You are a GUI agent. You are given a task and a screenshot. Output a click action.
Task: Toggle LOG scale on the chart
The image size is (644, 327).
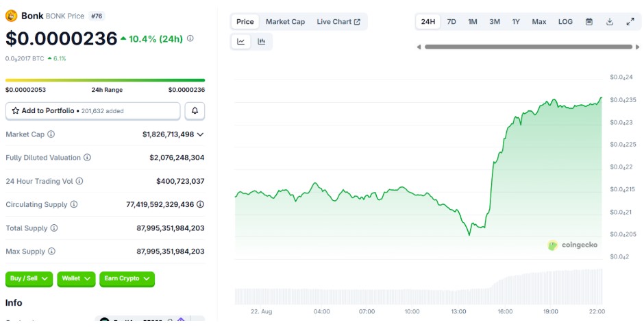click(x=565, y=22)
